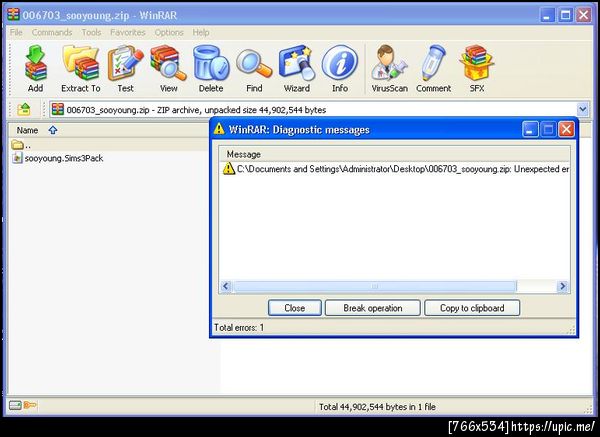Open the Help menu

click(x=201, y=33)
